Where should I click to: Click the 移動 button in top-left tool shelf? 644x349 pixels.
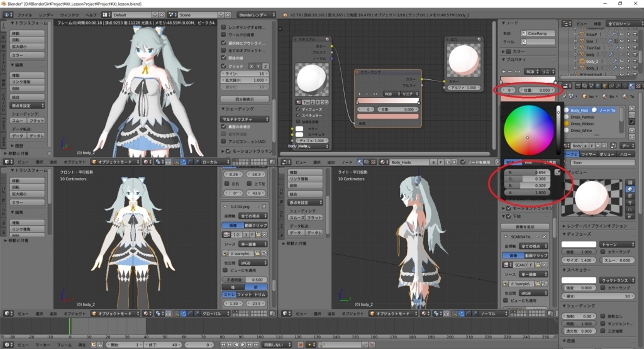(27, 33)
